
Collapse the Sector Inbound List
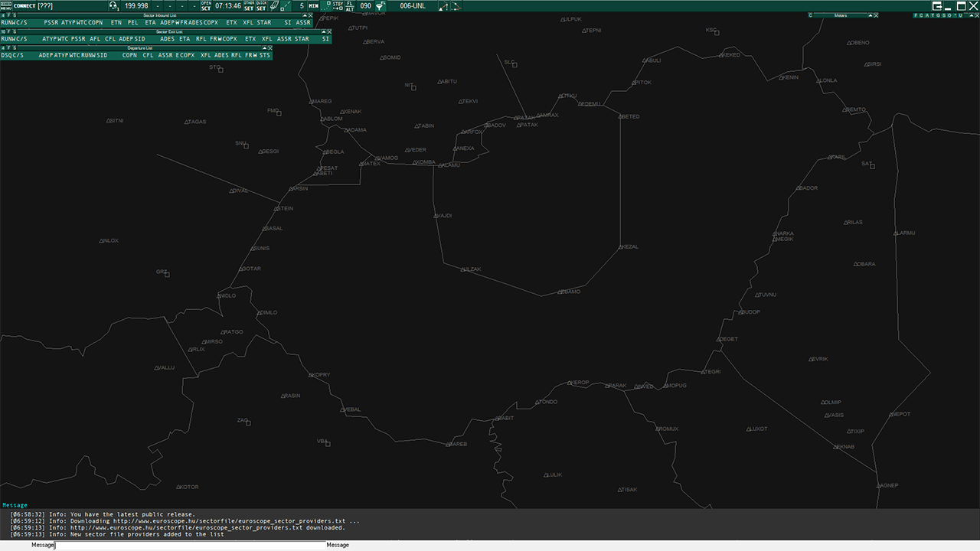(305, 15)
